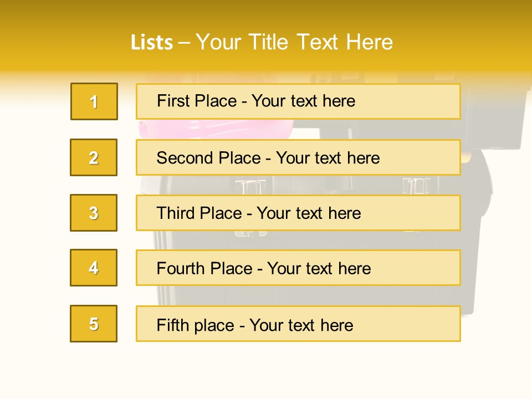
Task: Click the word Third in list bar
Action: pyautogui.click(x=176, y=213)
